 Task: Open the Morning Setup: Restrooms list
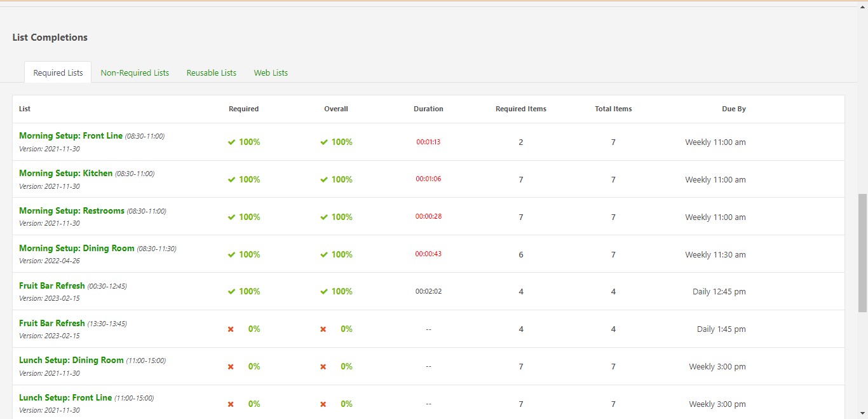tap(72, 210)
